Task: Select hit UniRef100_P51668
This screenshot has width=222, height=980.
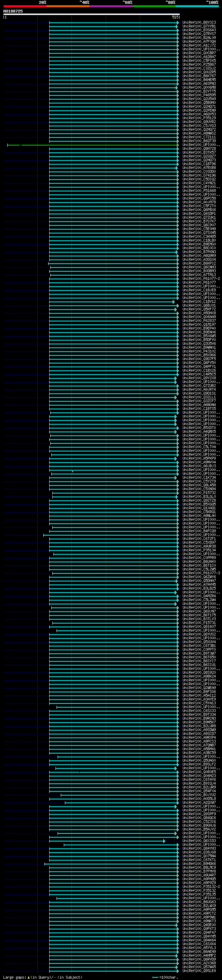Action: point(199,191)
